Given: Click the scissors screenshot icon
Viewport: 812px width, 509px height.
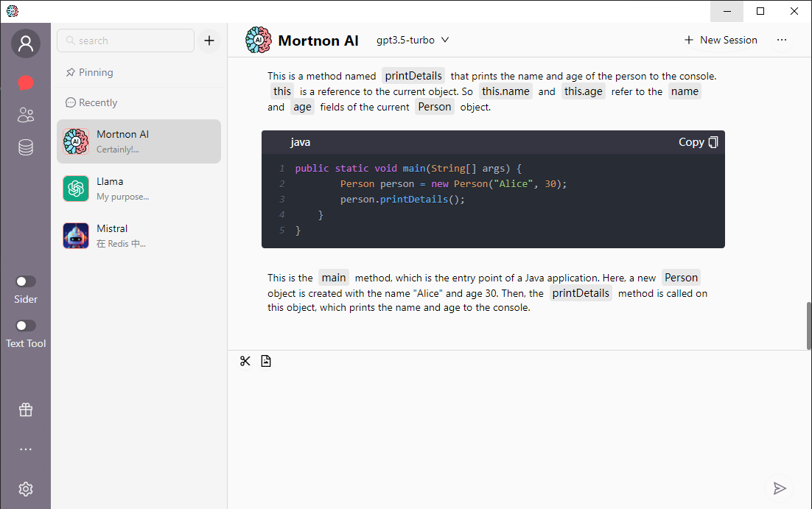Looking at the screenshot, I should click(245, 361).
